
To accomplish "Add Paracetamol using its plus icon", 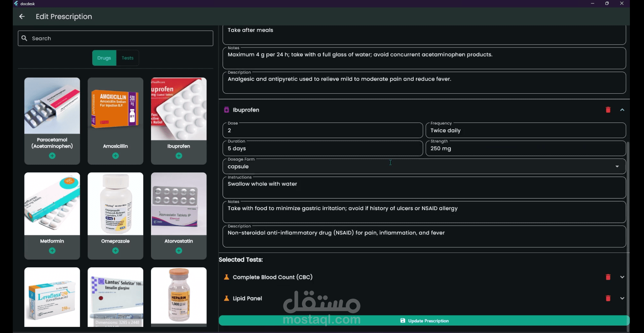I will [x=52, y=156].
